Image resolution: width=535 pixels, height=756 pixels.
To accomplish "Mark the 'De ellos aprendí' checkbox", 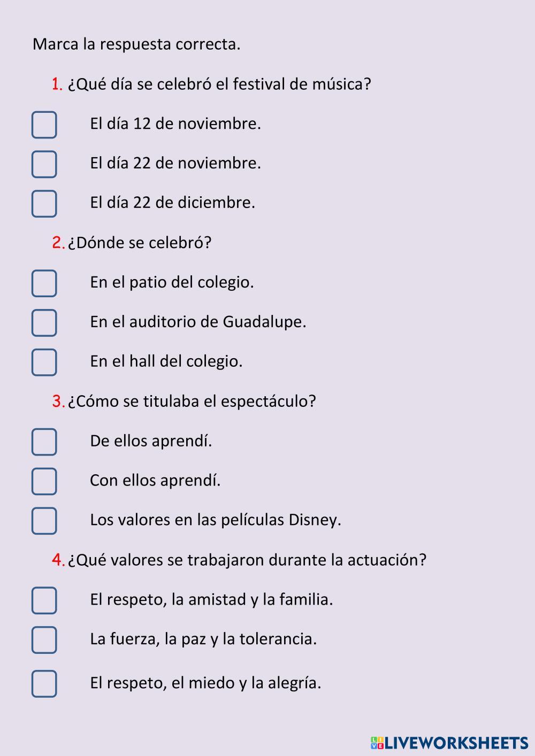I will 44,442.
